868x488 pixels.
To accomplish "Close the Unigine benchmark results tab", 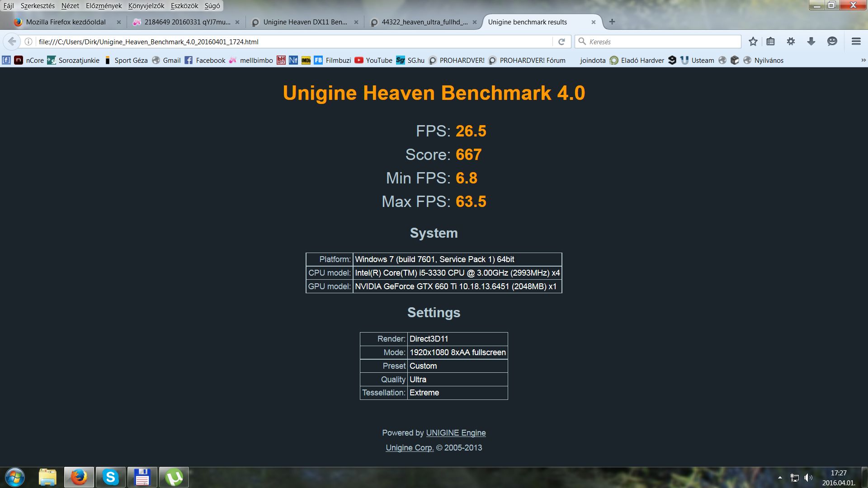I will (594, 22).
